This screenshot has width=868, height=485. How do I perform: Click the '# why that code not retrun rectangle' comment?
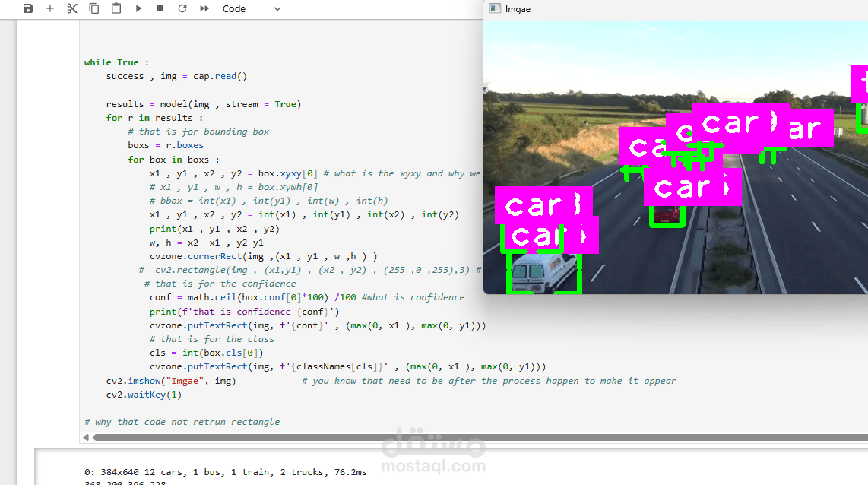pyautogui.click(x=182, y=423)
